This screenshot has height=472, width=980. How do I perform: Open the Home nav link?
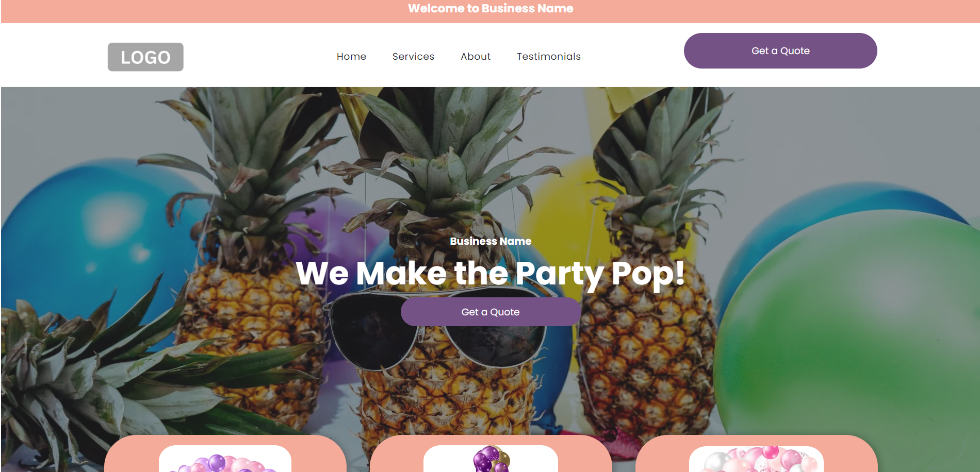click(351, 56)
